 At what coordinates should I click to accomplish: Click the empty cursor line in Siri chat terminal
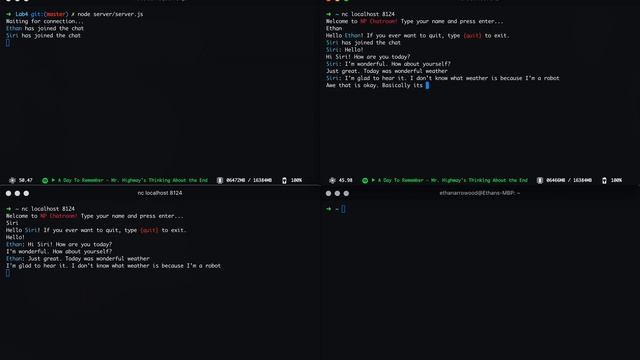click(x=8, y=273)
